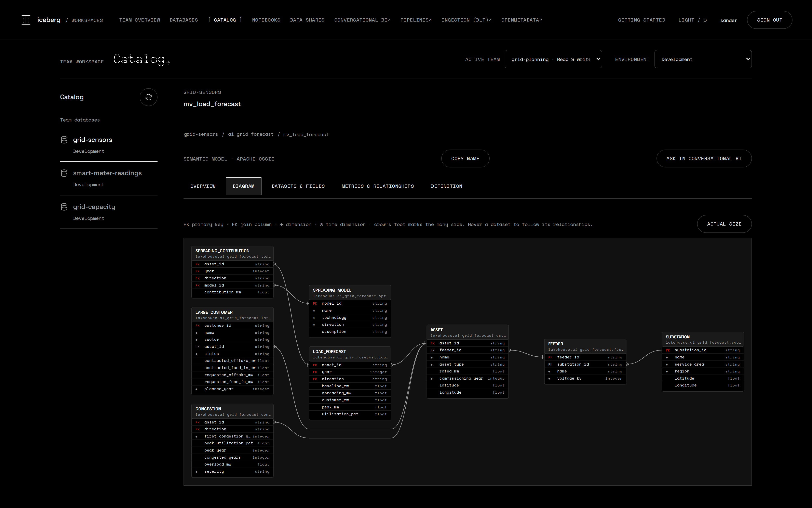
Task: Click the ai_grid_forecast breadcrumb link
Action: (x=251, y=134)
